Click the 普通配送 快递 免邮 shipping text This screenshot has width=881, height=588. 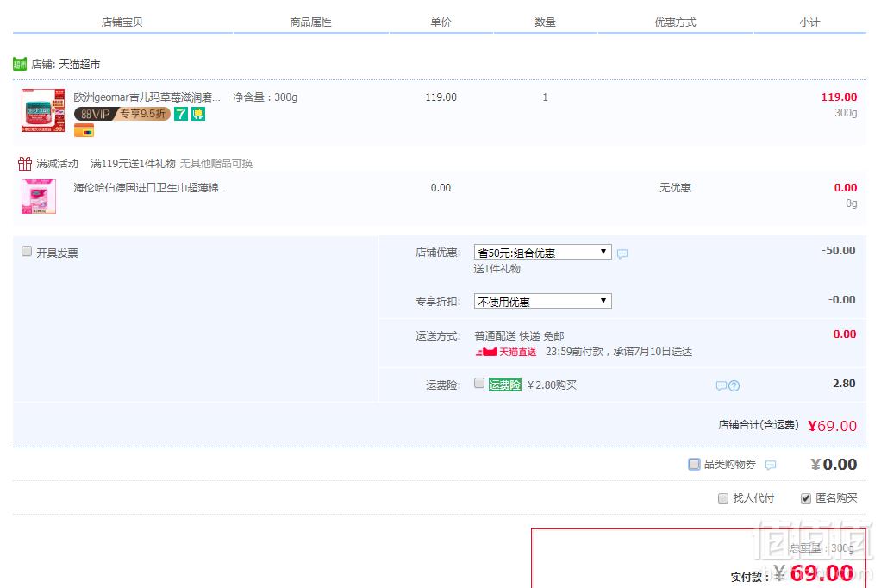pos(519,336)
